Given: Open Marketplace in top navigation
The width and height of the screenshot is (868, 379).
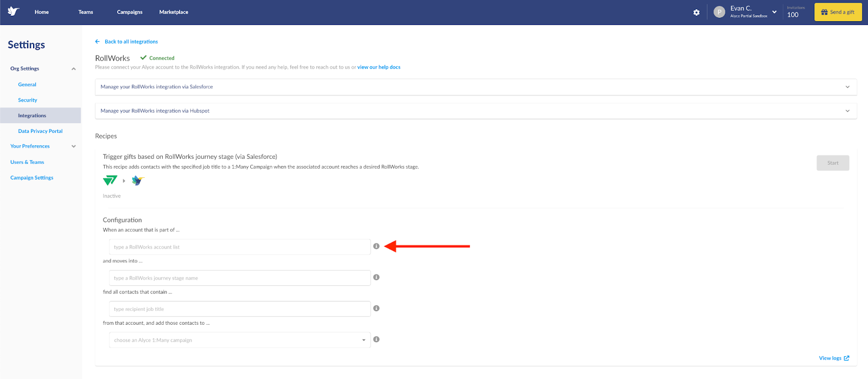Looking at the screenshot, I should pos(174,12).
